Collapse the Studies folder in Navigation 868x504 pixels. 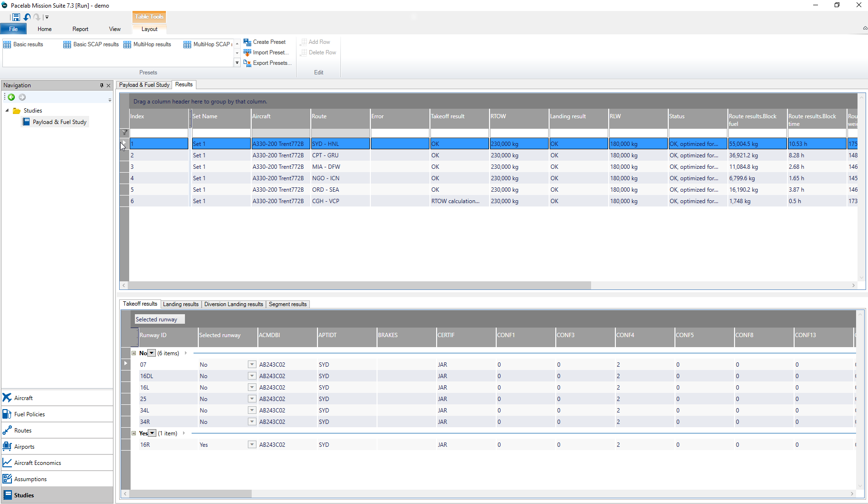(x=7, y=110)
